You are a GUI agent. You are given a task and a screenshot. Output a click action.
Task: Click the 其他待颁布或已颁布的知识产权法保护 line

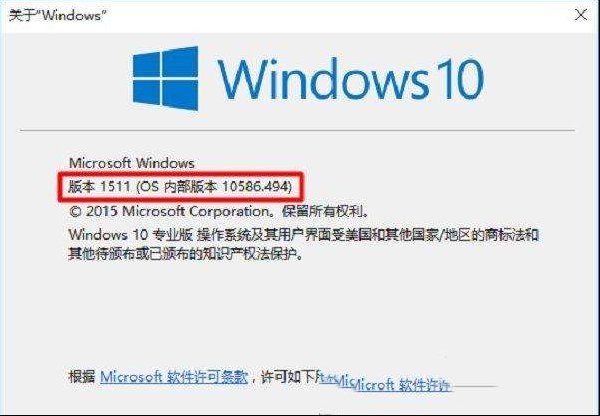point(186,254)
